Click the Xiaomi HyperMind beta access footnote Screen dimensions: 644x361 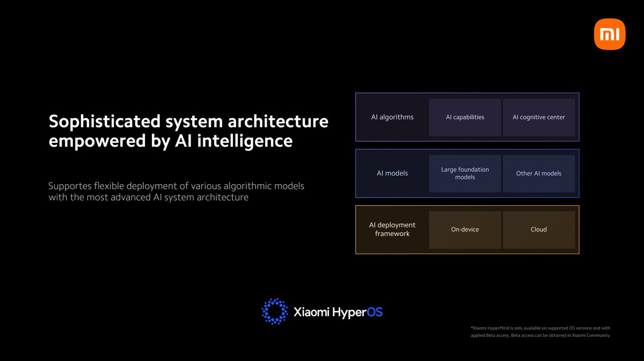[540, 331]
